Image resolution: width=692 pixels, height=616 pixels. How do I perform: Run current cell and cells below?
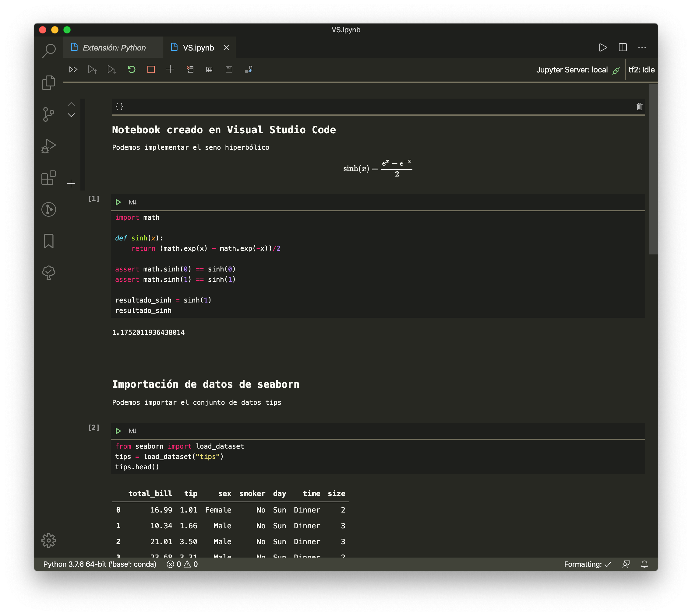[x=112, y=69]
